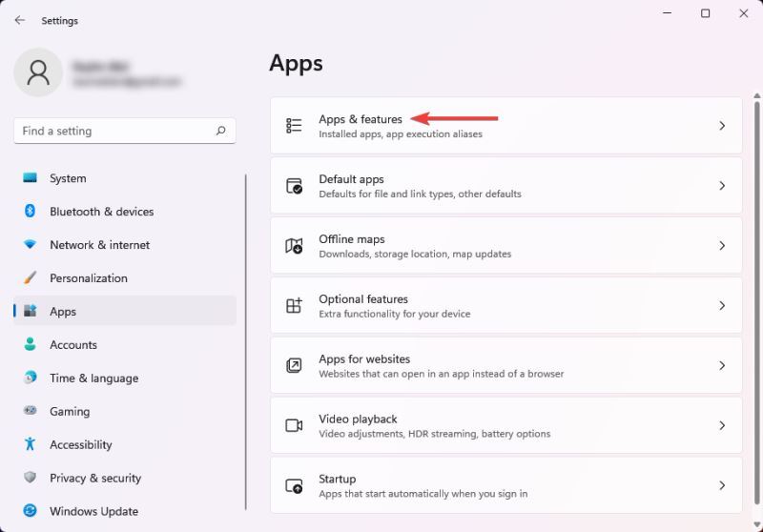Click the Windows Update icon
Screen dimensions: 763x532
coord(30,511)
